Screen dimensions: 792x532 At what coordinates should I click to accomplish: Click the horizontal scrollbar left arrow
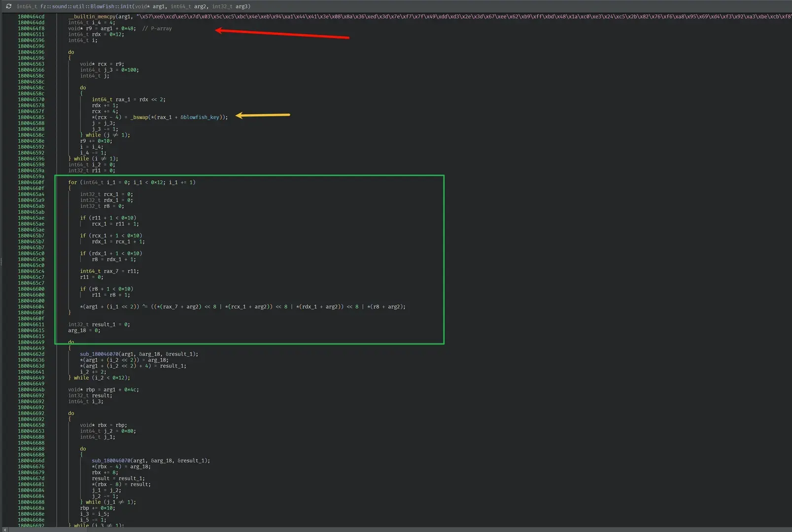5,530
